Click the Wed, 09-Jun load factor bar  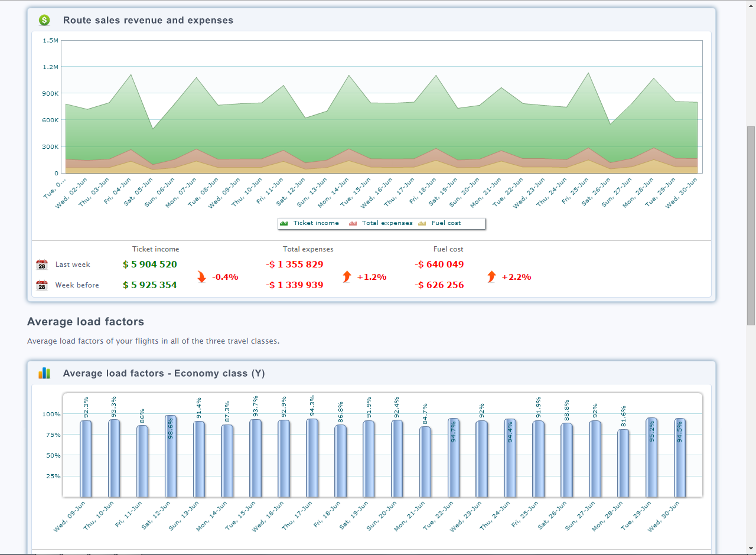[x=86, y=459]
